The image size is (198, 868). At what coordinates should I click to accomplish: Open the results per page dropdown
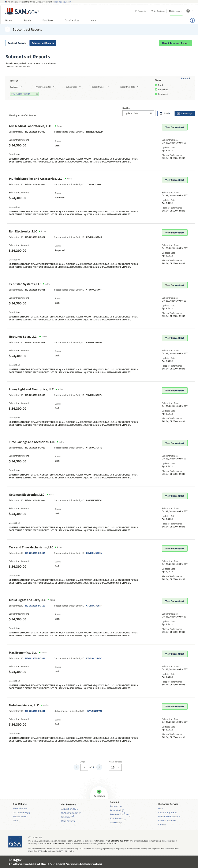[x=115, y=767]
